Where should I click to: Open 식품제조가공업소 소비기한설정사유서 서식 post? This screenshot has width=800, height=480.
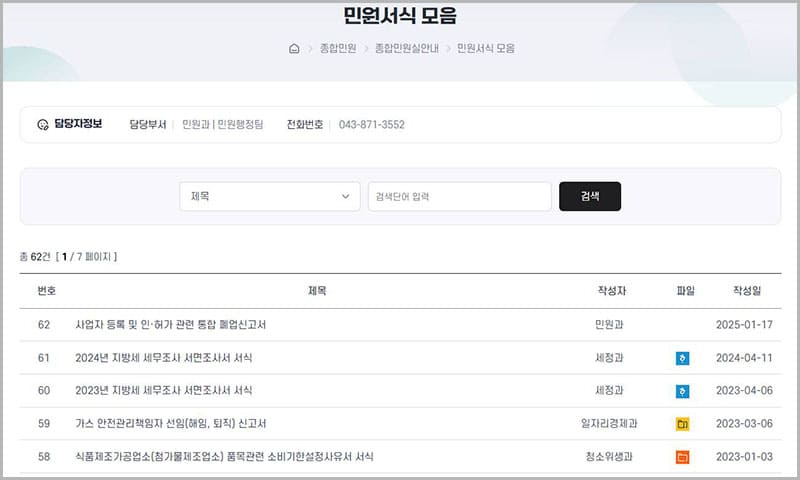224,457
